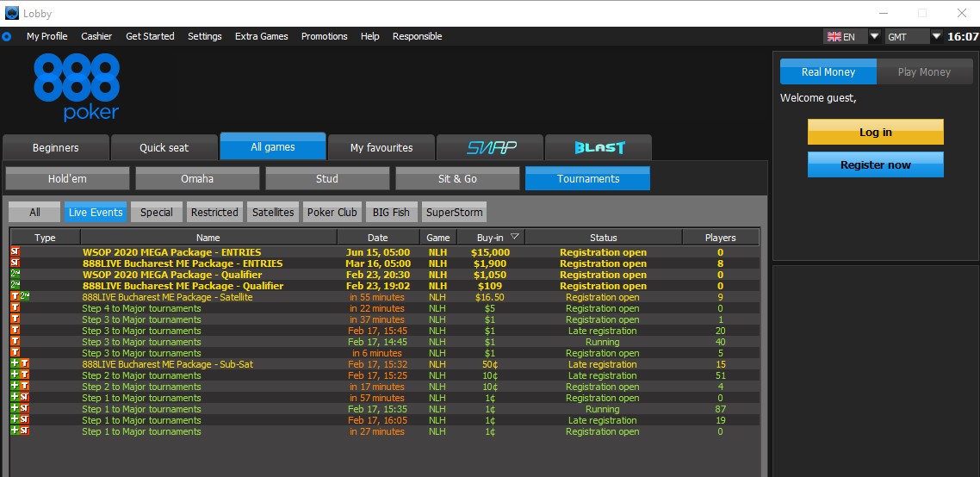Click the green 2nd icon in the Bucharest Satellite row
This screenshot has width=980, height=477.
[25, 296]
